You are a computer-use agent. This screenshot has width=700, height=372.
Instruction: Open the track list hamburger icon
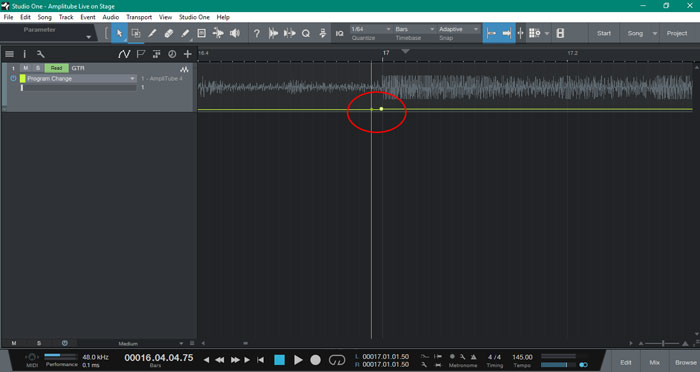pos(9,54)
